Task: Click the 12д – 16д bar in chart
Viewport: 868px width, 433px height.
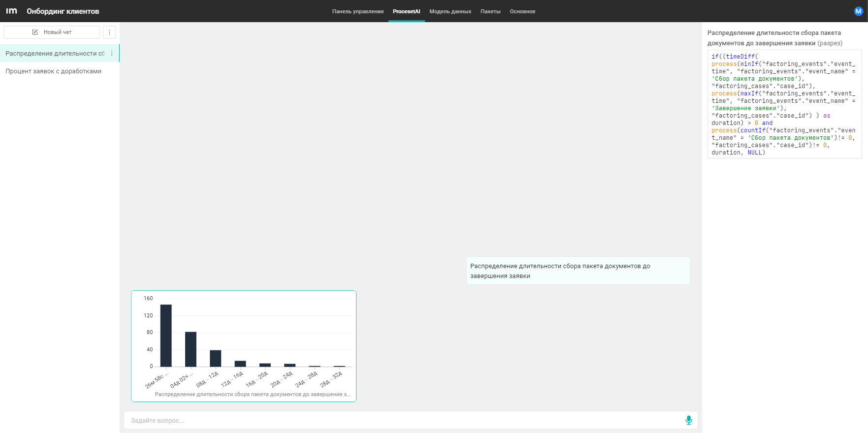Action: click(240, 364)
